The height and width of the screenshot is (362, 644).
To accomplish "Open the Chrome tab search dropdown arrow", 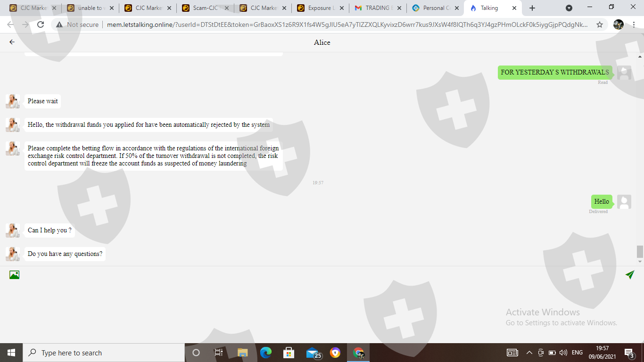I will click(569, 8).
